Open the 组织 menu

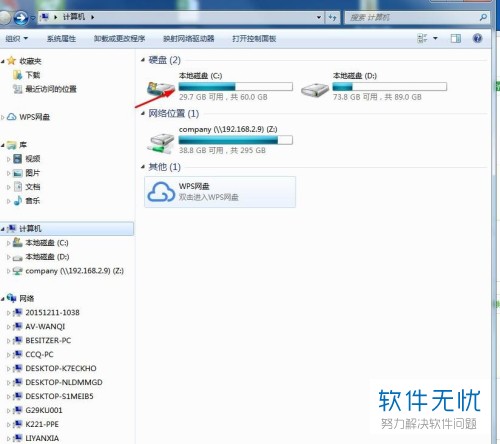tap(16, 39)
